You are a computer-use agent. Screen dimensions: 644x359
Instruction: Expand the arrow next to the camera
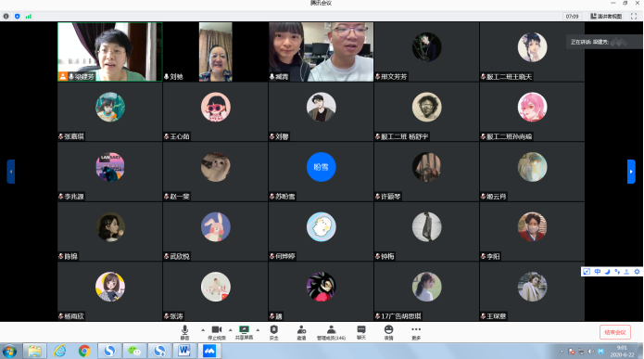tap(230, 330)
